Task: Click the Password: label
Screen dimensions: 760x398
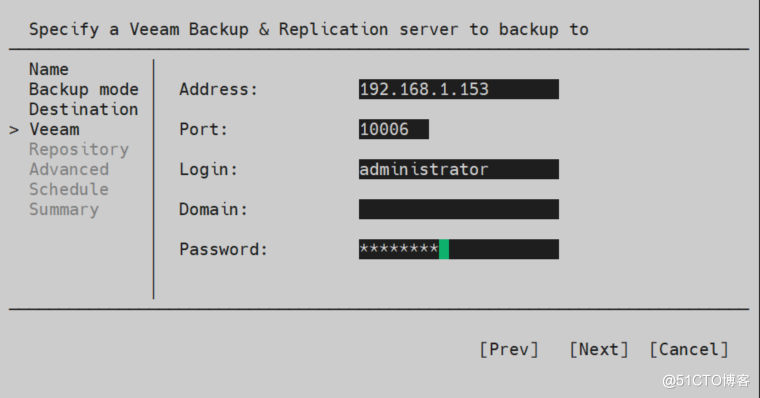Action: [x=223, y=249]
